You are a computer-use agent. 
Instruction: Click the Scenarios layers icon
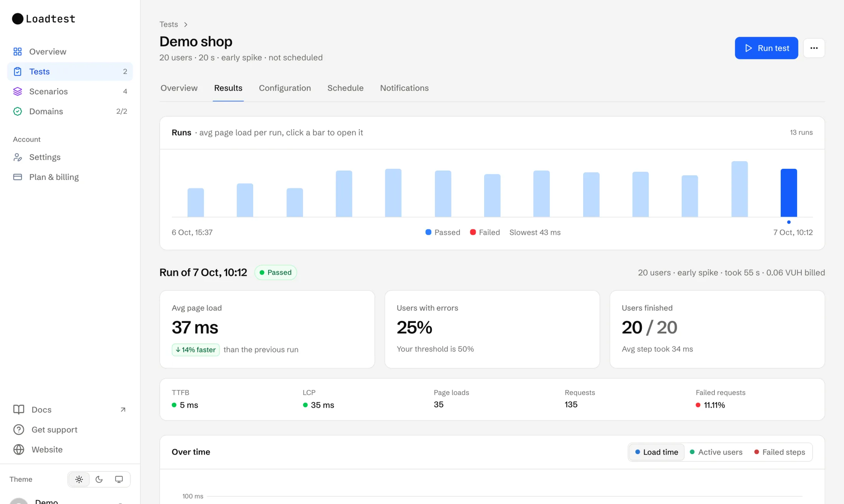click(x=18, y=91)
